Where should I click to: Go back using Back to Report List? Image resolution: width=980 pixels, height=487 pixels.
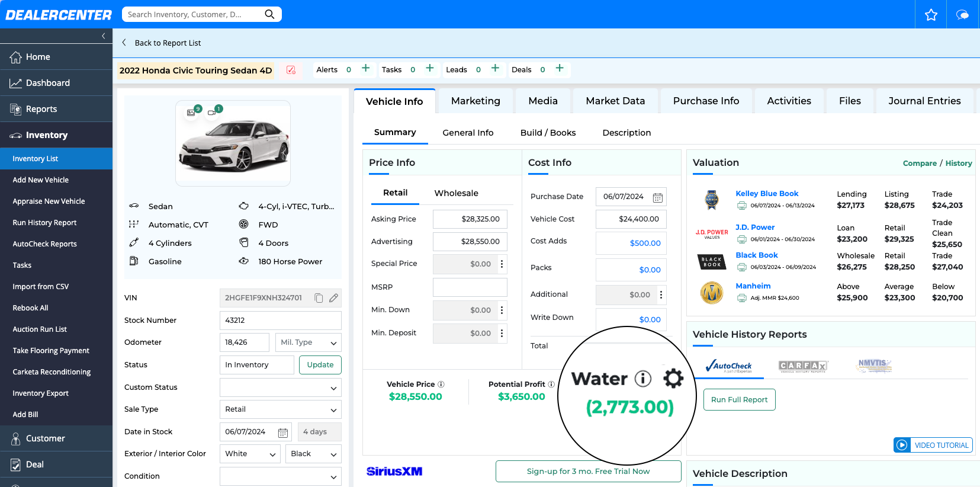point(162,43)
